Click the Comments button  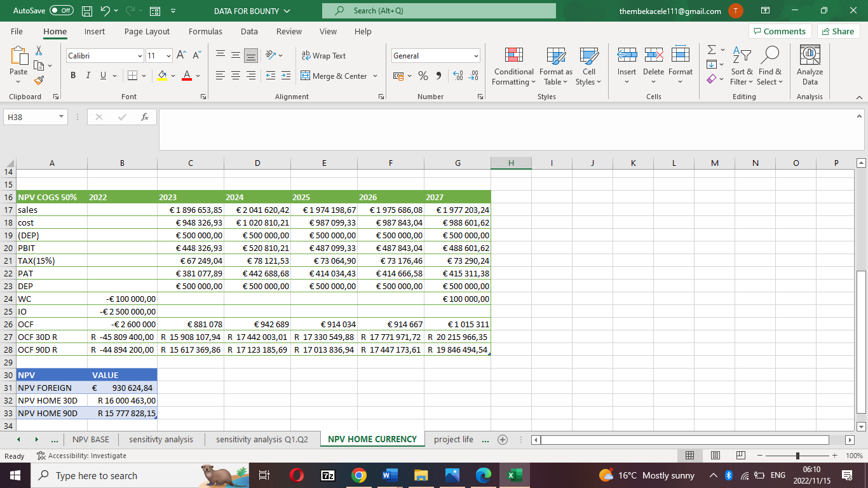[780, 31]
